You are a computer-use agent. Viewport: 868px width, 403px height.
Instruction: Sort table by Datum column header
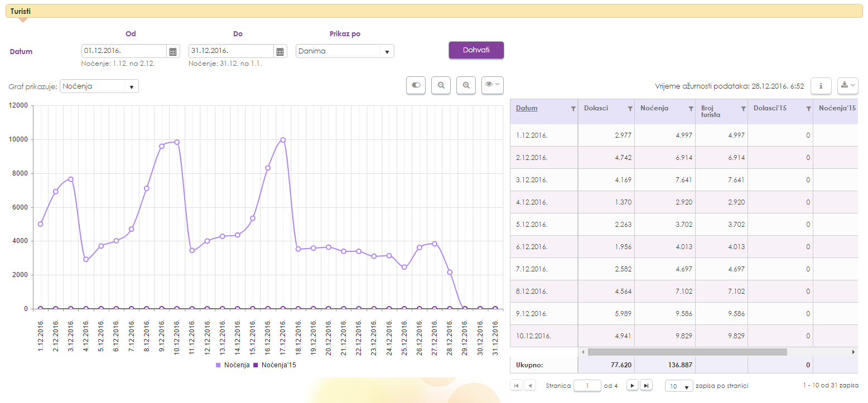point(527,108)
